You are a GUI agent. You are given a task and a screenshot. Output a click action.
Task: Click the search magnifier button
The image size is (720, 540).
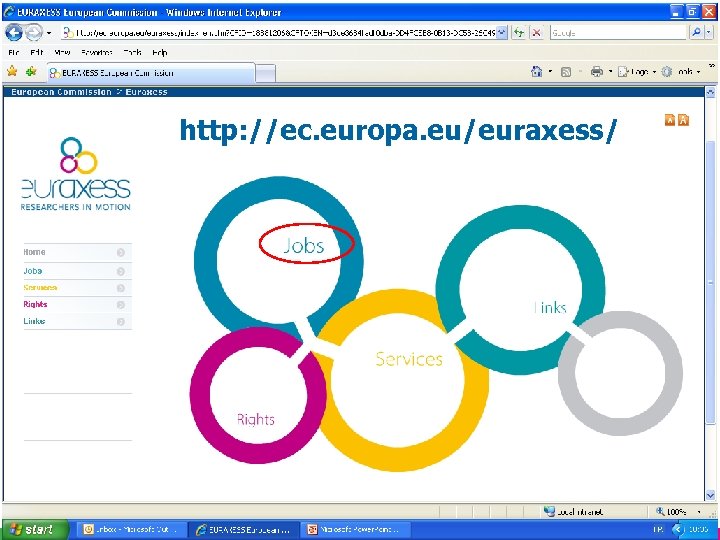[696, 33]
